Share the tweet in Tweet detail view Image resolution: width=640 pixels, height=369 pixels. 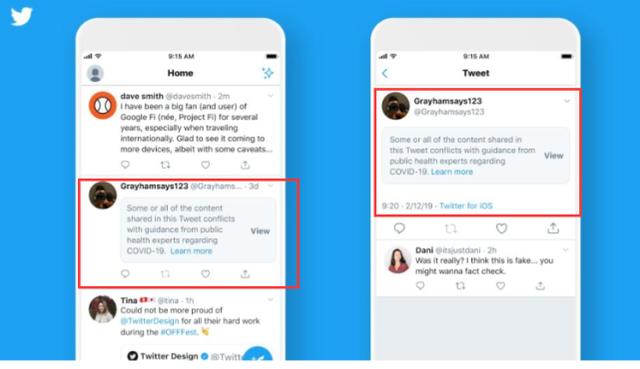pos(553,228)
